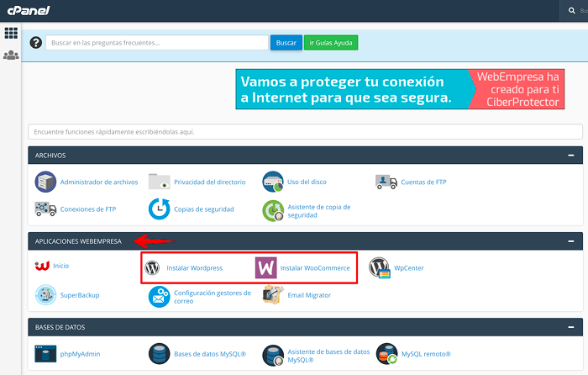Open the WpCenter link
This screenshot has width=588, height=375.
tap(409, 268)
